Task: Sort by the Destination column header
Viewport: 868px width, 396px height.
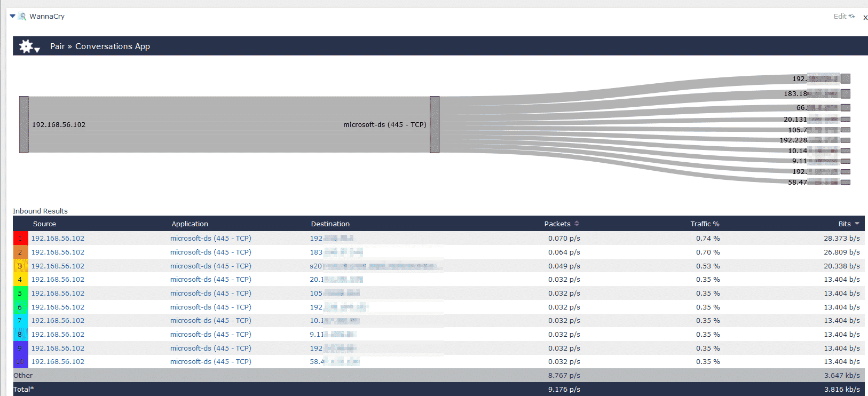Action: 330,224
